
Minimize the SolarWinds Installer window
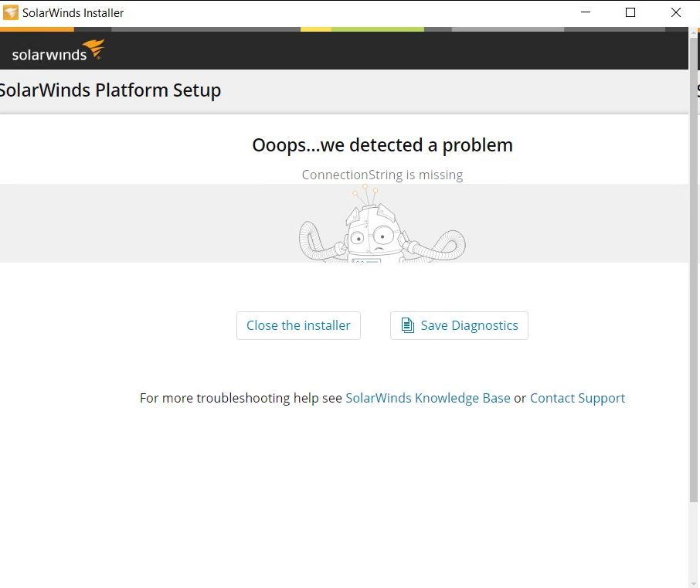coord(586,12)
